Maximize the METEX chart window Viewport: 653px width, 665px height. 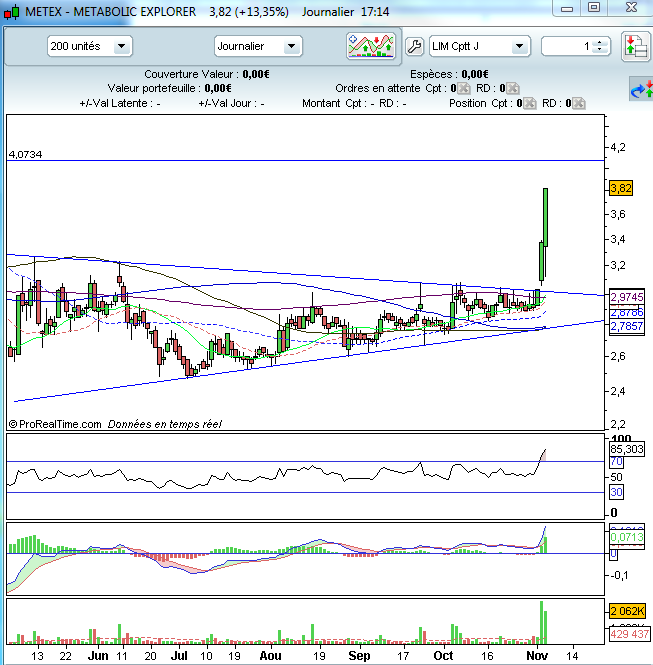point(594,8)
